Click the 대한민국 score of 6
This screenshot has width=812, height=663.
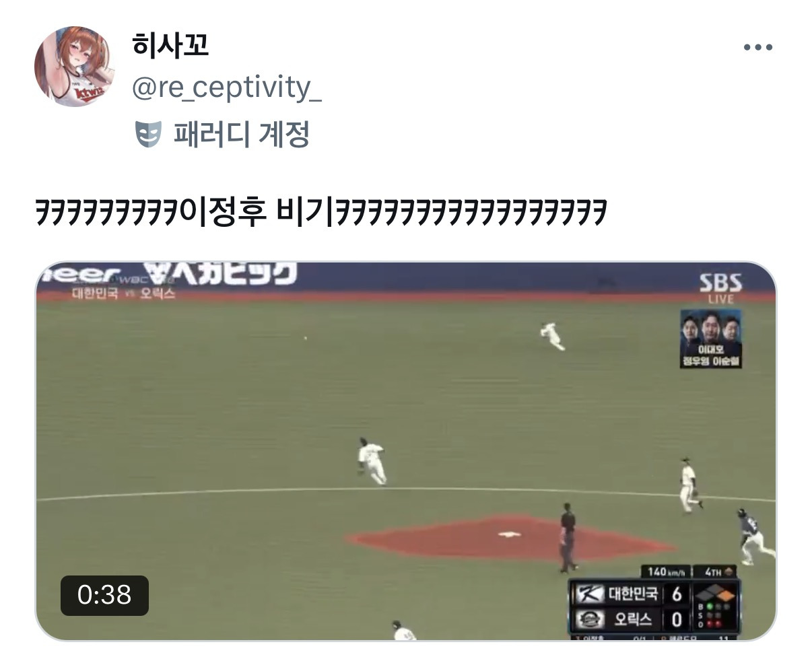[x=676, y=594]
